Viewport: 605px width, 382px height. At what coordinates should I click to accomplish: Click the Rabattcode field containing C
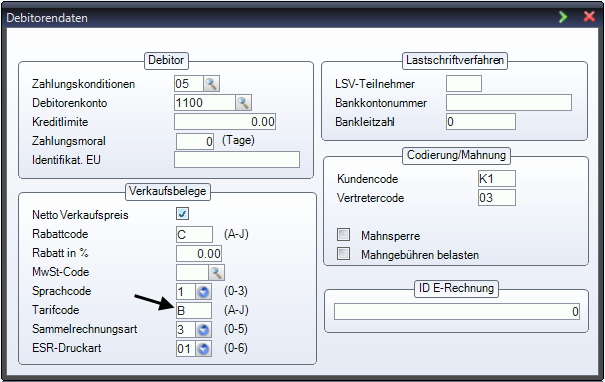pos(194,234)
